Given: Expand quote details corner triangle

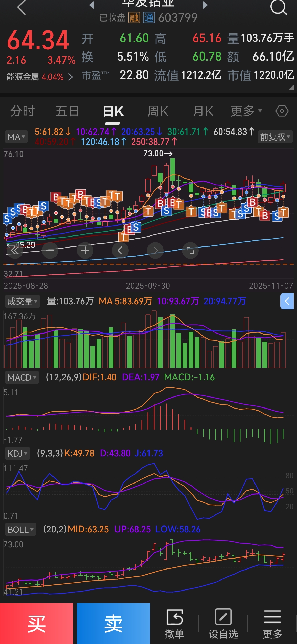Looking at the screenshot, I should [291, 88].
